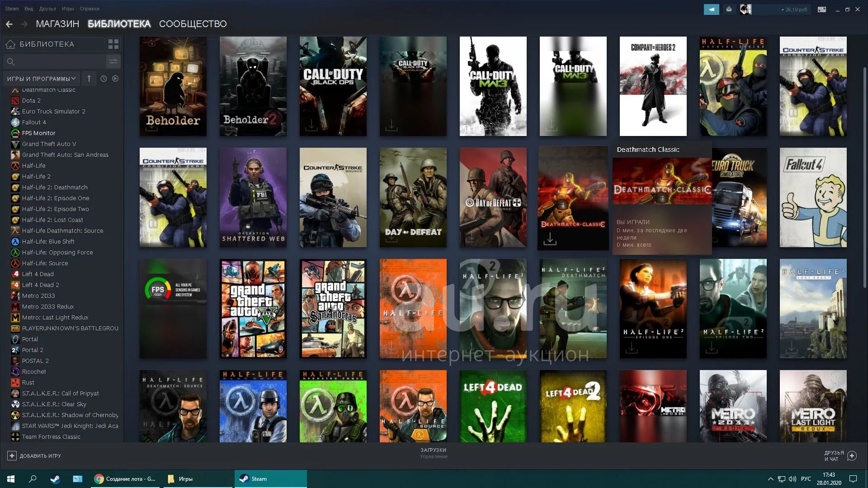Viewport: 868px width, 488px height.
Task: Toggle recent activity clock filter
Action: 104,79
